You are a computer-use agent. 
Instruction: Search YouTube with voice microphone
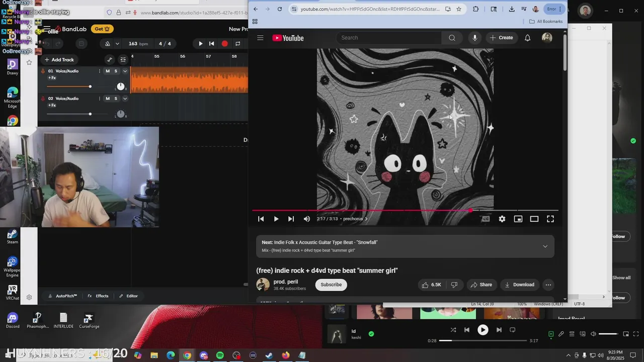coord(474,38)
